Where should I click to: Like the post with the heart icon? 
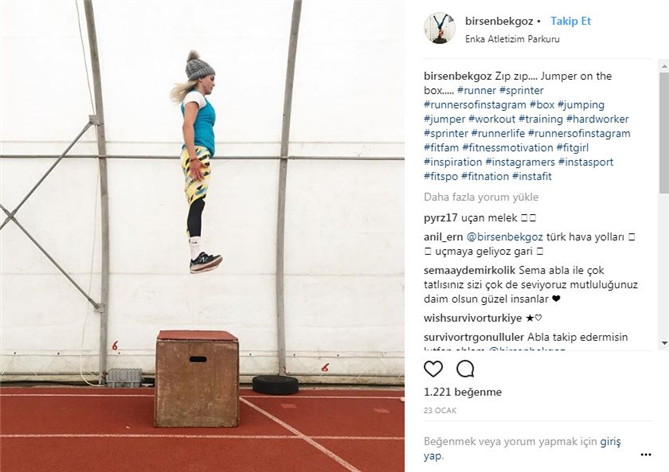[433, 369]
